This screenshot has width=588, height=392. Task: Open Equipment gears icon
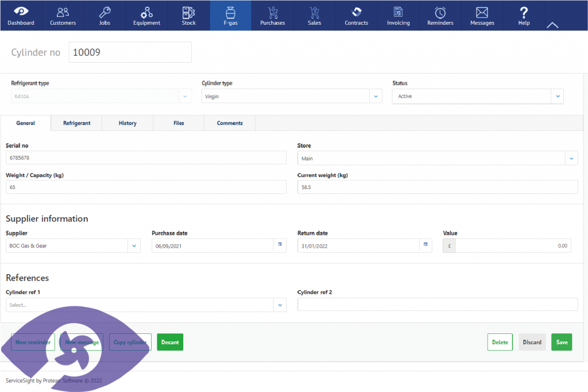tap(146, 13)
